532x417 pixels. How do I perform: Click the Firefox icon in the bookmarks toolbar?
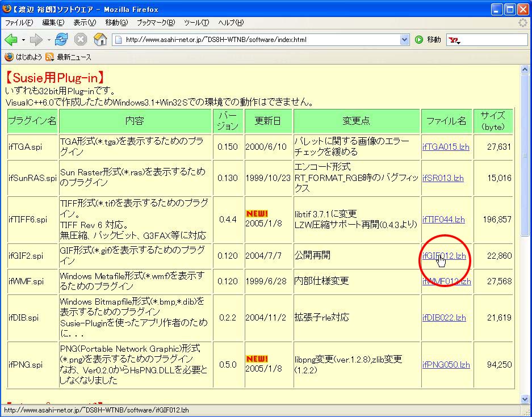tap(9, 57)
